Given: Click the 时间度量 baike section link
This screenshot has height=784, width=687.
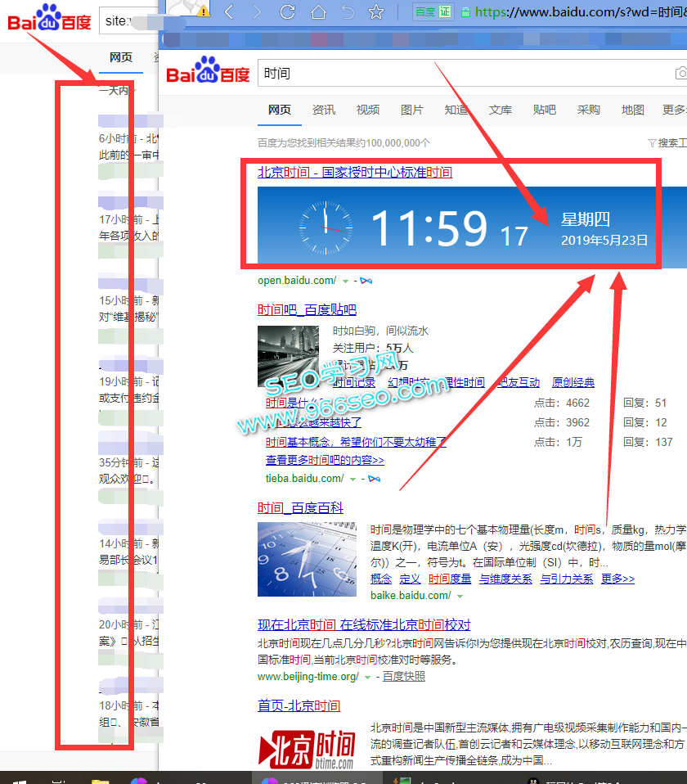Looking at the screenshot, I should [450, 579].
